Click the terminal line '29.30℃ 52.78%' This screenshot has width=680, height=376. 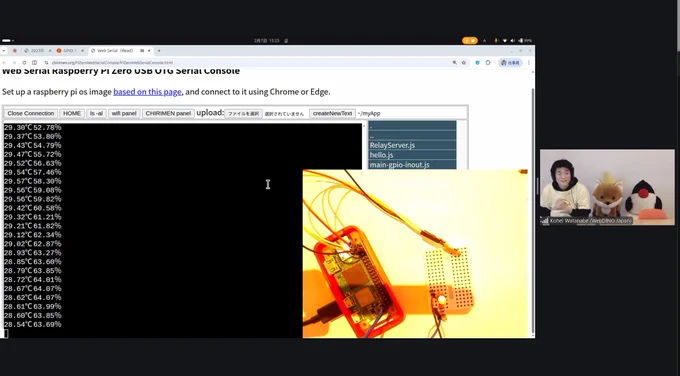(33, 128)
